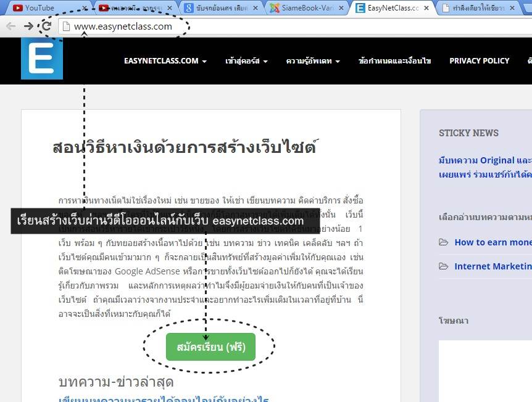Click the green สมัครเรียน (ฟรี) button
The height and width of the screenshot is (402, 532).
(x=210, y=347)
